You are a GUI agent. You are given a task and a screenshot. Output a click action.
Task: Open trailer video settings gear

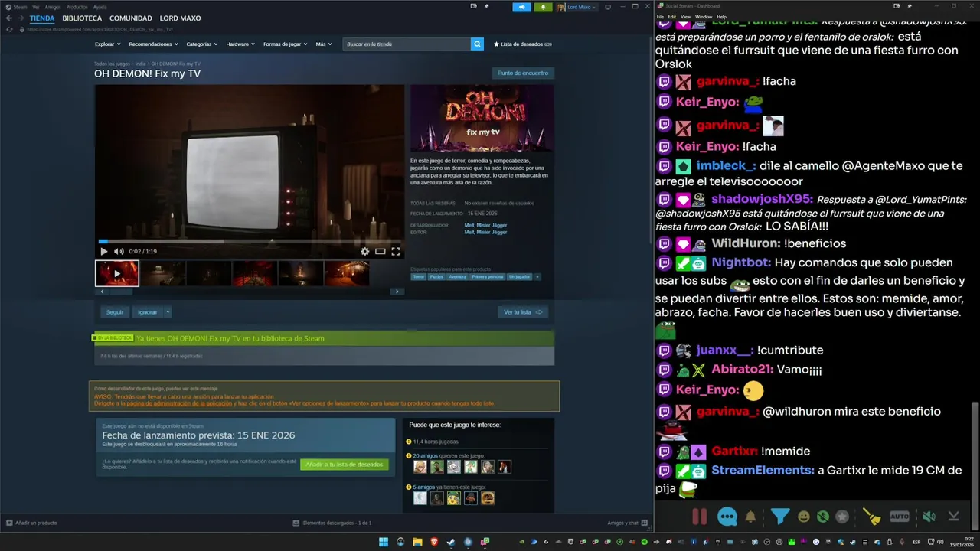pyautogui.click(x=365, y=251)
